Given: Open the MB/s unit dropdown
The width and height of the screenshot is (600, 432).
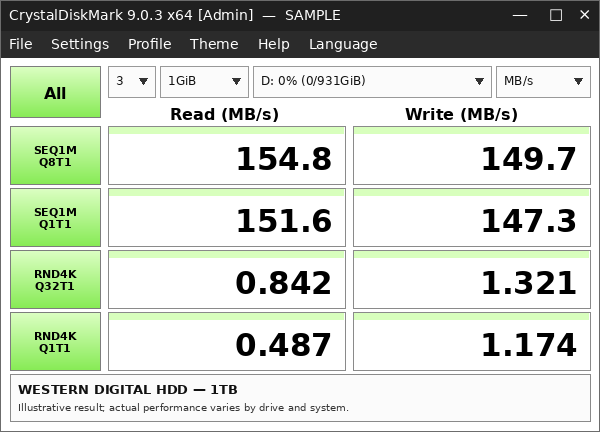Looking at the screenshot, I should click(543, 82).
